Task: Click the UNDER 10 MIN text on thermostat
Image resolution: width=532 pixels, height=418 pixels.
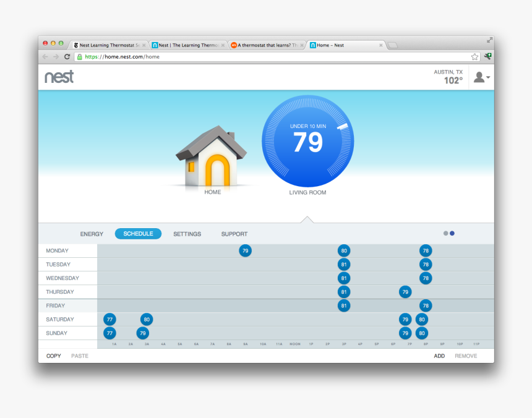Action: [x=308, y=126]
